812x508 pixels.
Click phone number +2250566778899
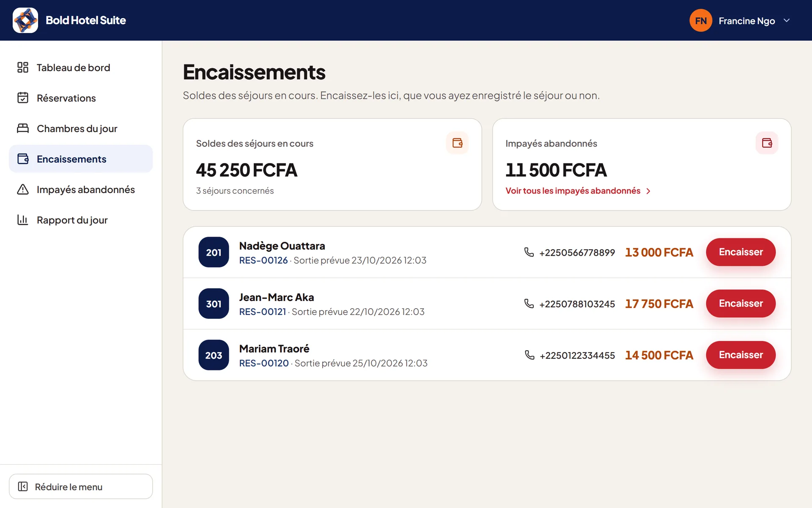[x=577, y=252]
